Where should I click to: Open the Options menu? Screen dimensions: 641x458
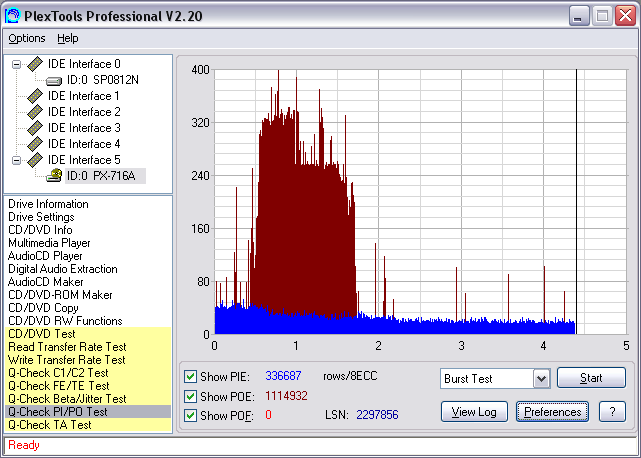click(27, 38)
